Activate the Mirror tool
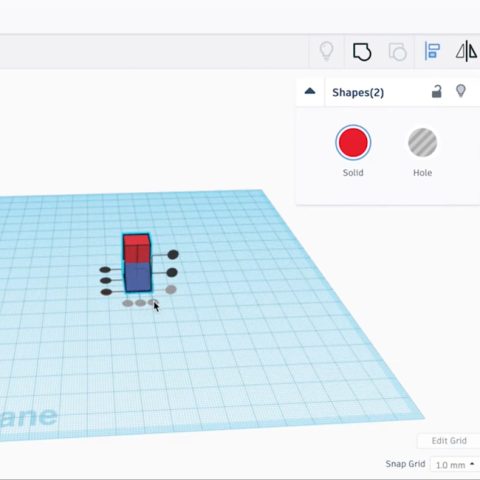The height and width of the screenshot is (480, 480). (466, 51)
